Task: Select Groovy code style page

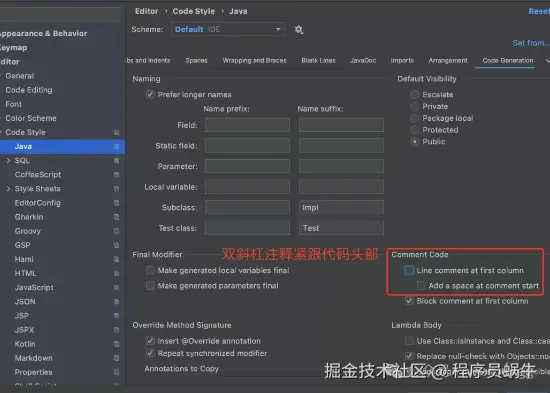Action: (28, 231)
